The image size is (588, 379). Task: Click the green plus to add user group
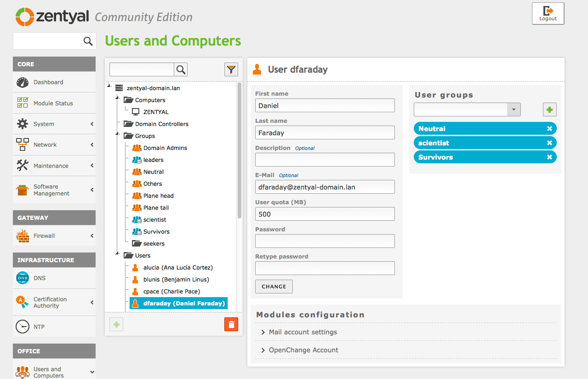coord(550,109)
